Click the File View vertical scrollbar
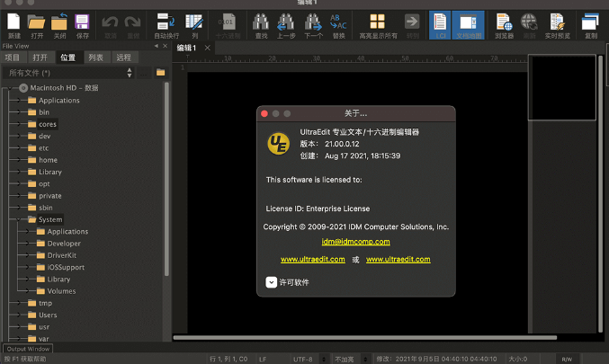 coord(166,179)
